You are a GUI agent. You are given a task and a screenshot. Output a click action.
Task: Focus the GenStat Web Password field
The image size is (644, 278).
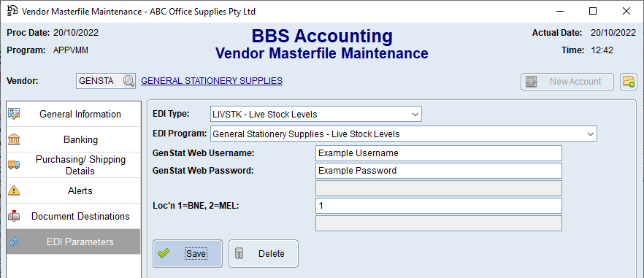pyautogui.click(x=438, y=171)
